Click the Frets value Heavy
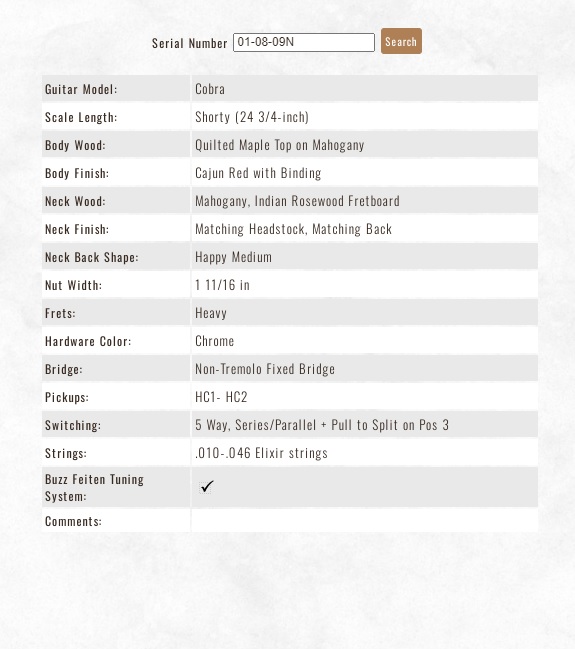Viewport: 575px width, 649px height. pos(211,313)
